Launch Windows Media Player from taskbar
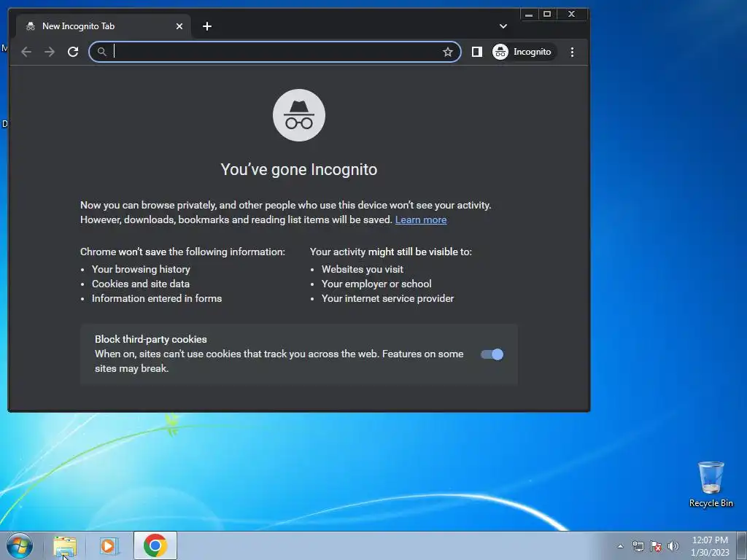Viewport: 747px width, 560px height. click(x=109, y=545)
